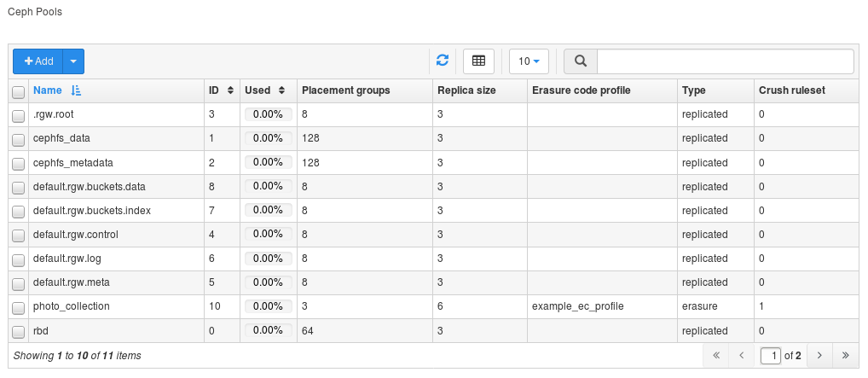Click the search magnifier icon
The height and width of the screenshot is (378, 868).
[x=581, y=61]
